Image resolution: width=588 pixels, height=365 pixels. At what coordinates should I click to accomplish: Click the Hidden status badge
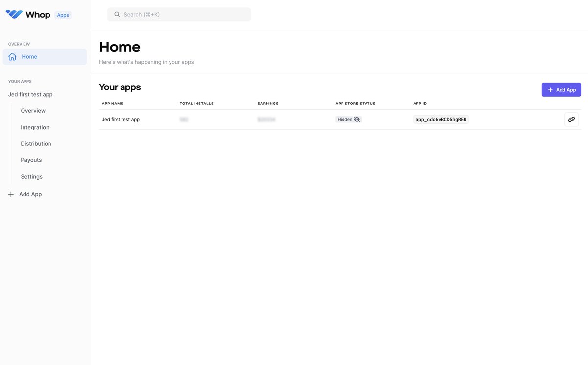(x=348, y=119)
